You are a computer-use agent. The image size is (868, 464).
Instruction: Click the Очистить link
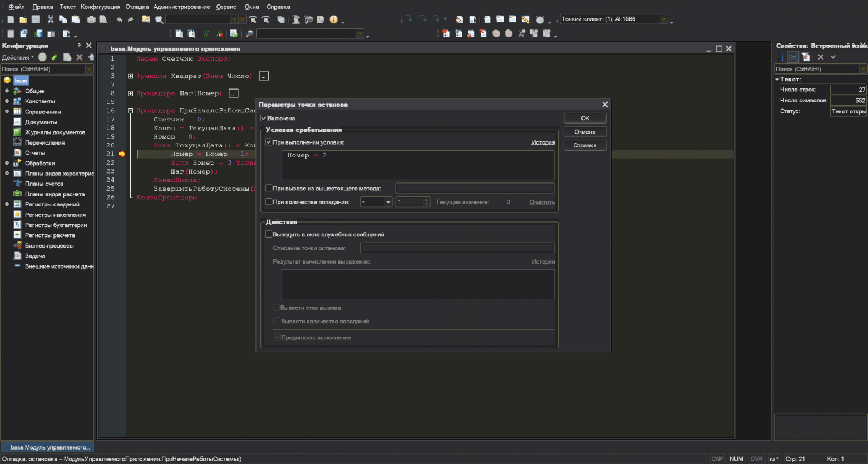coord(542,202)
